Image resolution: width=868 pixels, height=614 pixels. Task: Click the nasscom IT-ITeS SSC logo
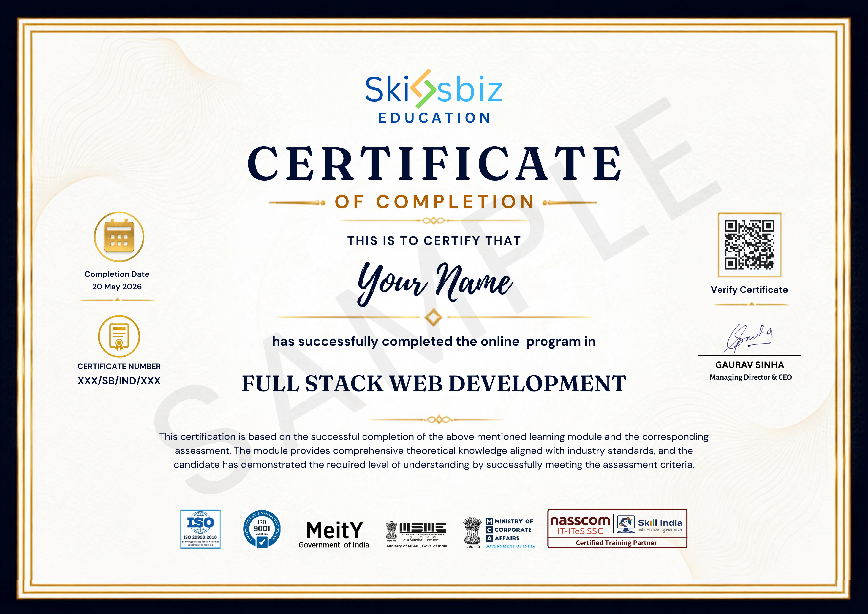[580, 526]
